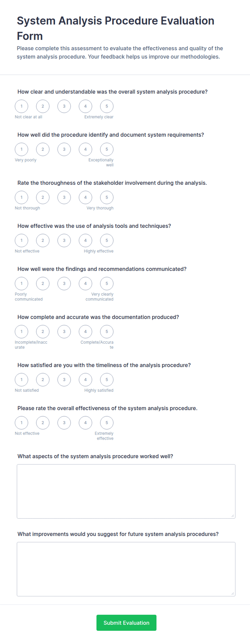Viewport: 250px width, 644px height.
Task: Rate findings and recommendations communication as 5
Action: point(107,283)
